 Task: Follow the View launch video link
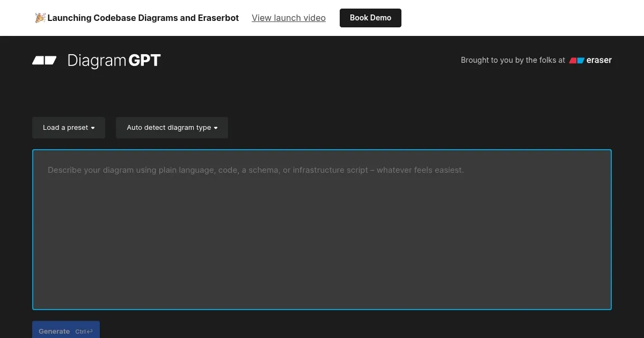pyautogui.click(x=289, y=18)
